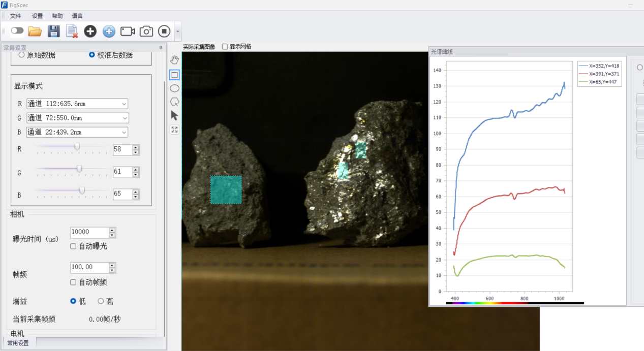Select 高 gain radio button
Image resolution: width=644 pixels, height=351 pixels.
click(101, 301)
